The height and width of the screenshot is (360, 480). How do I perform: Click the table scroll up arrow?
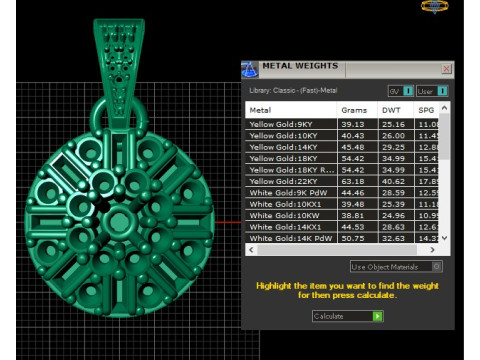[444, 108]
